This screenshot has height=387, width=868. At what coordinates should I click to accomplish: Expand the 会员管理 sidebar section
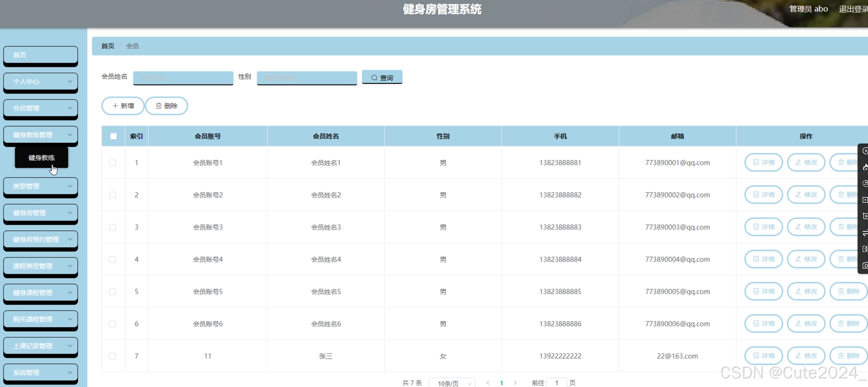[x=40, y=108]
